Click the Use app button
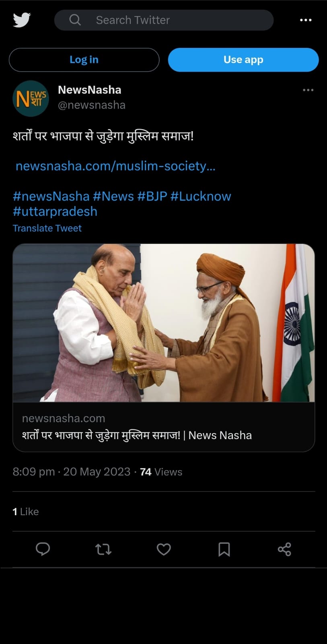Image resolution: width=327 pixels, height=644 pixels. [243, 60]
